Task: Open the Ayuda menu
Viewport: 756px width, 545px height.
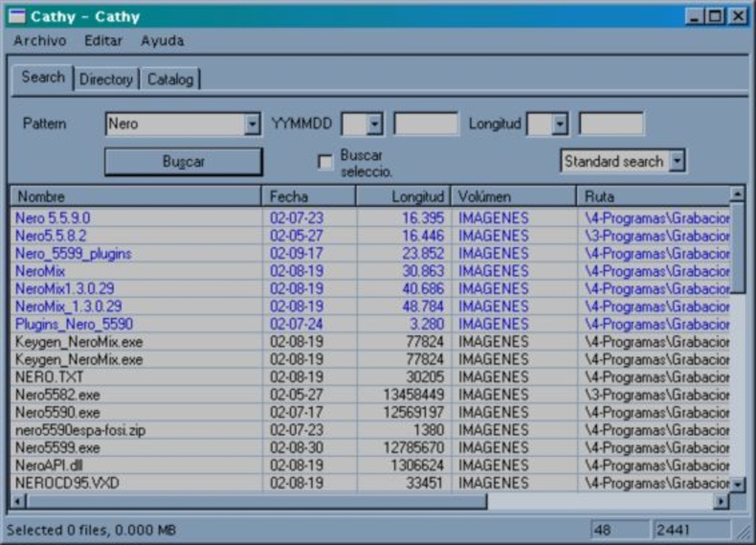Action: (163, 41)
